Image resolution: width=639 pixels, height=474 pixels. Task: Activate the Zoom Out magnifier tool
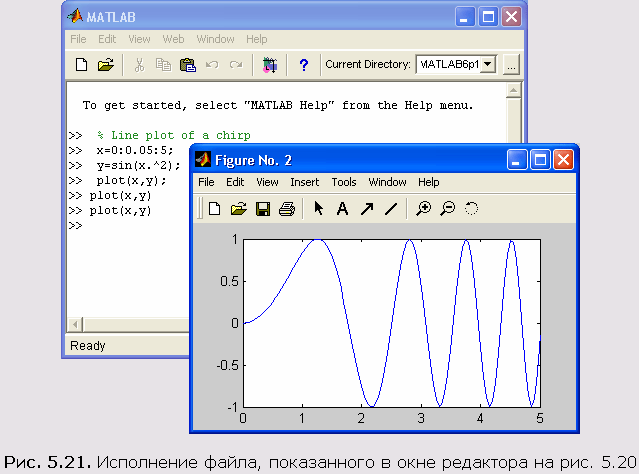tap(447, 209)
